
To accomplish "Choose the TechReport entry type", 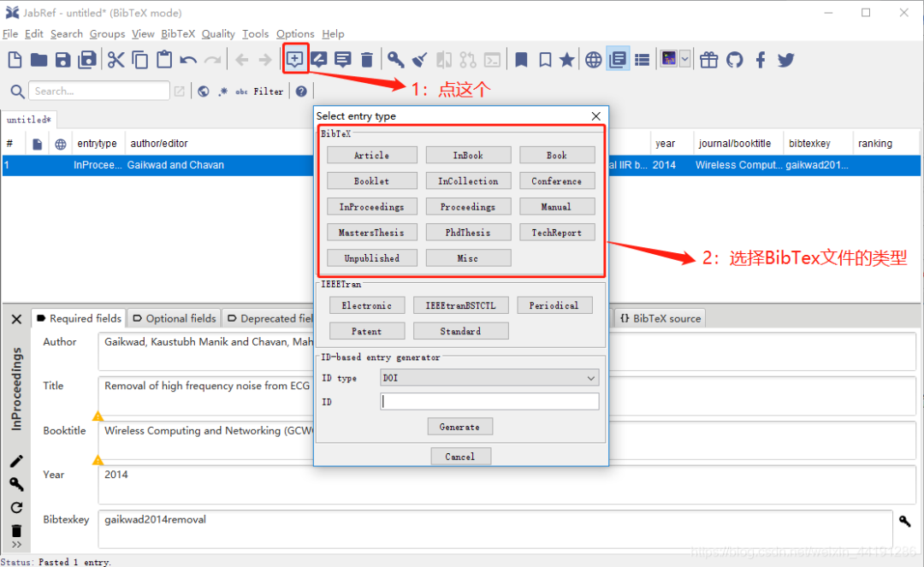I will coord(557,233).
